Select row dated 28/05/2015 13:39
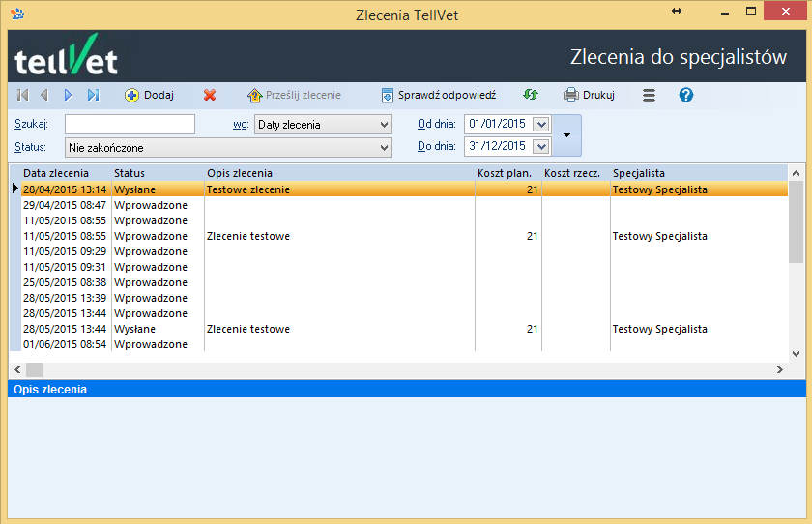Screen dimensions: 812x524 (x=404, y=298)
